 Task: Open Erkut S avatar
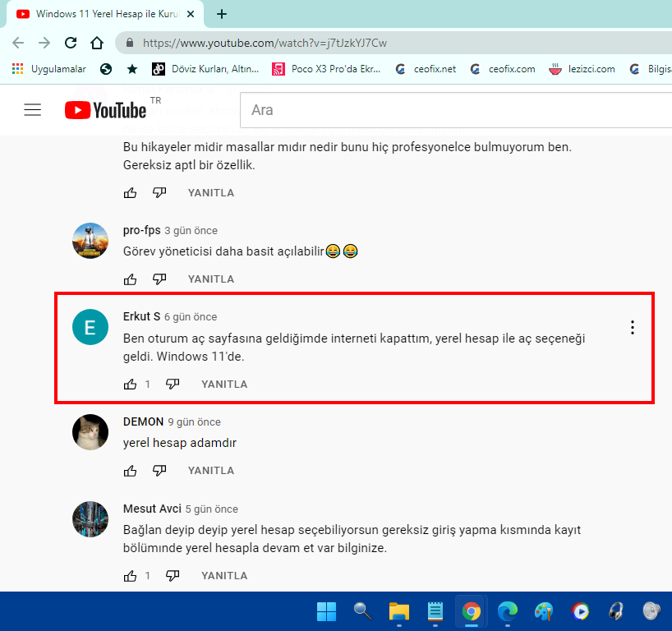pyautogui.click(x=90, y=327)
